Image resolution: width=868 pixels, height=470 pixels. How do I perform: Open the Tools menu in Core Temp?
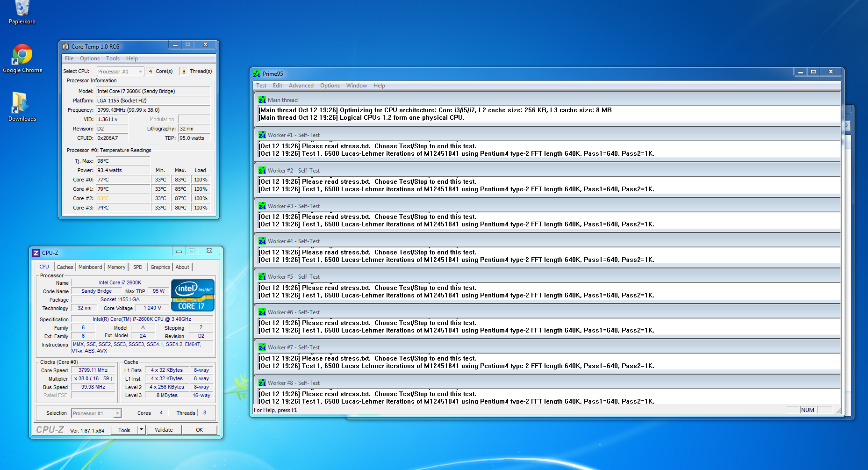(x=113, y=58)
